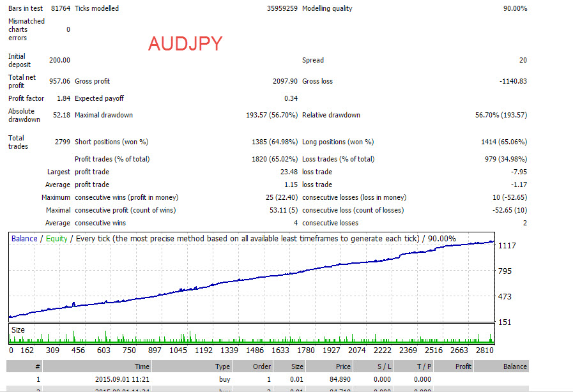The width and height of the screenshot is (573, 392).
Task: Click the x-axis trade number 1045
Action: point(178,351)
